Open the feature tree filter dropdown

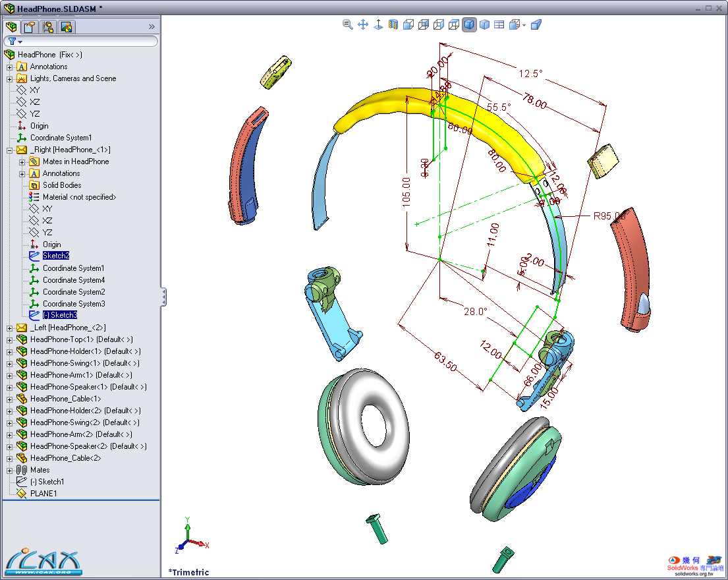coord(16,42)
